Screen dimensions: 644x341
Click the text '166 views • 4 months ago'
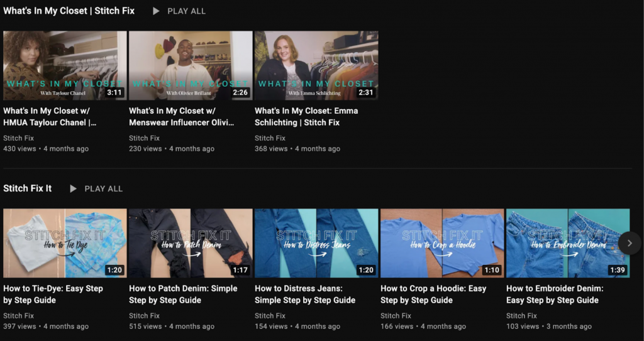click(423, 327)
